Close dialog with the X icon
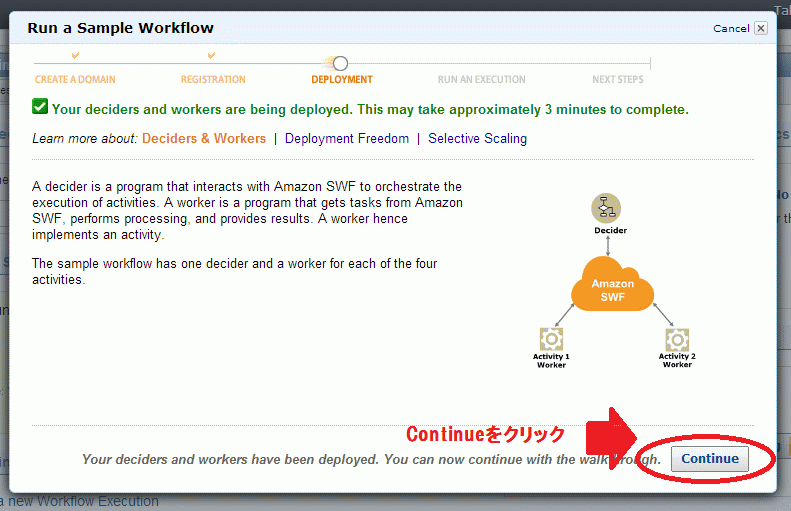 pos(761,28)
